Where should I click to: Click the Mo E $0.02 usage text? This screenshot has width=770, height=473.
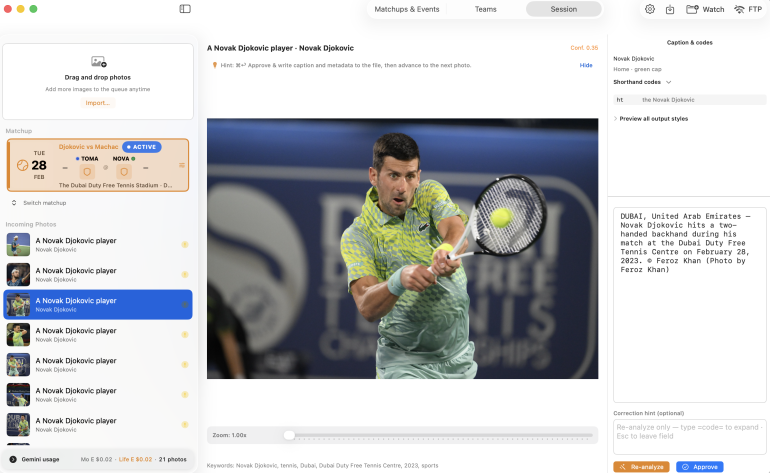pos(96,459)
